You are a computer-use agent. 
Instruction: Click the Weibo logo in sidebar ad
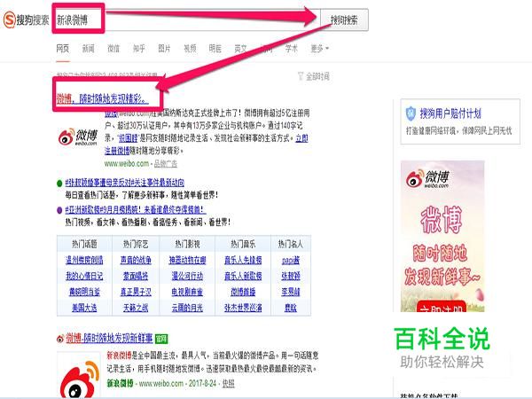click(427, 178)
